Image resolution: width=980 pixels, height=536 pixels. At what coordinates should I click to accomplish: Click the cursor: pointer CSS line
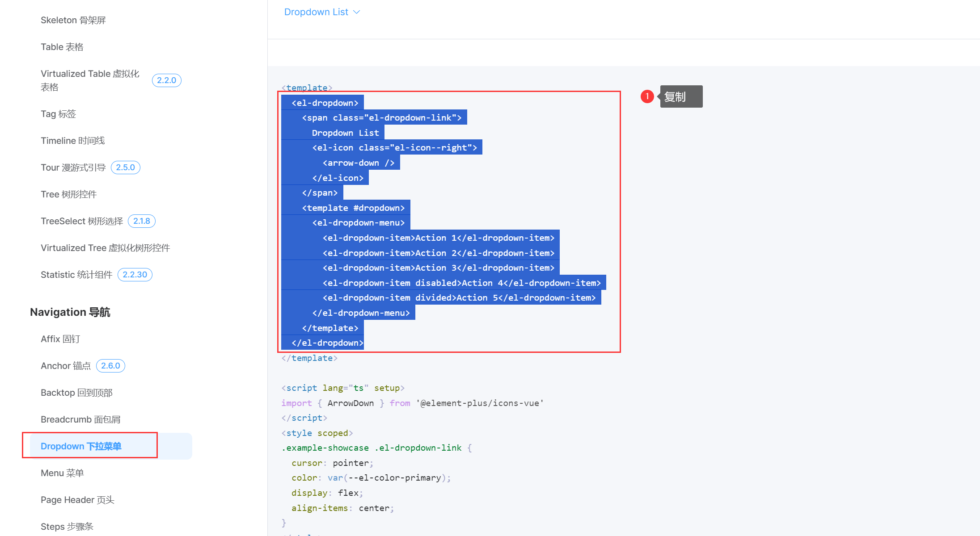[333, 463]
